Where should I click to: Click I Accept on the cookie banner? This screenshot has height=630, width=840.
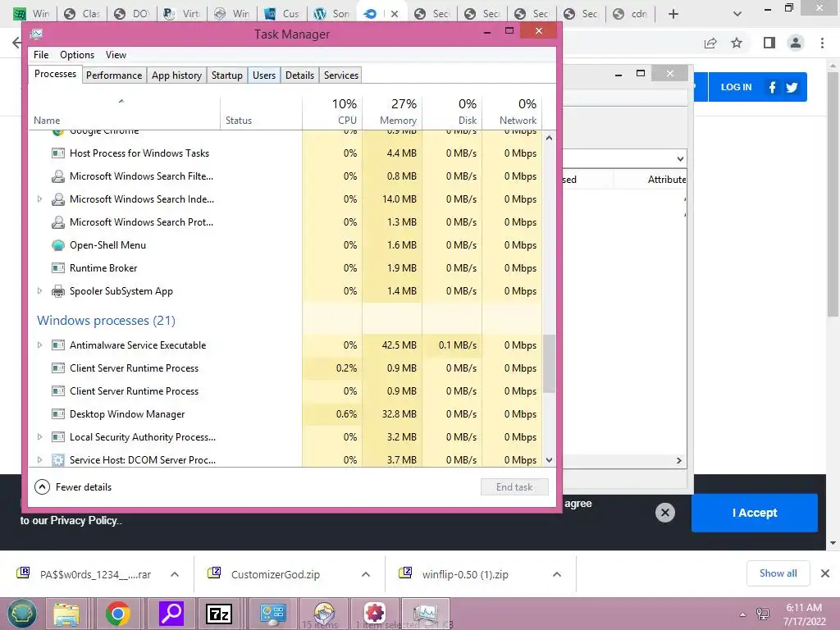(x=755, y=513)
